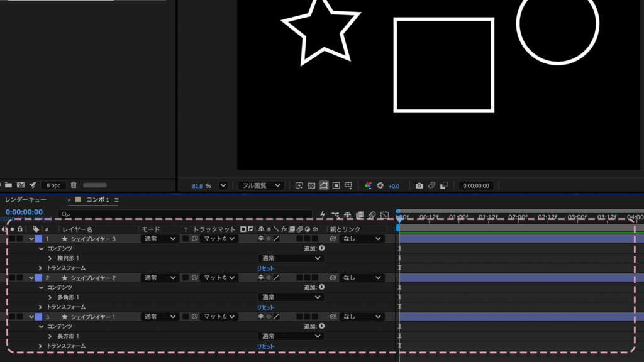
Task: Open the graph editor
Action: (x=384, y=215)
